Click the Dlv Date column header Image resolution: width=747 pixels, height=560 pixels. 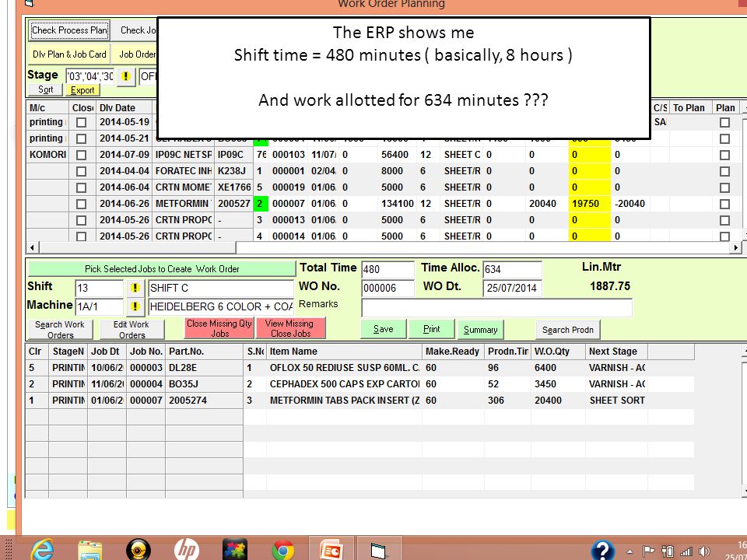coord(124,107)
